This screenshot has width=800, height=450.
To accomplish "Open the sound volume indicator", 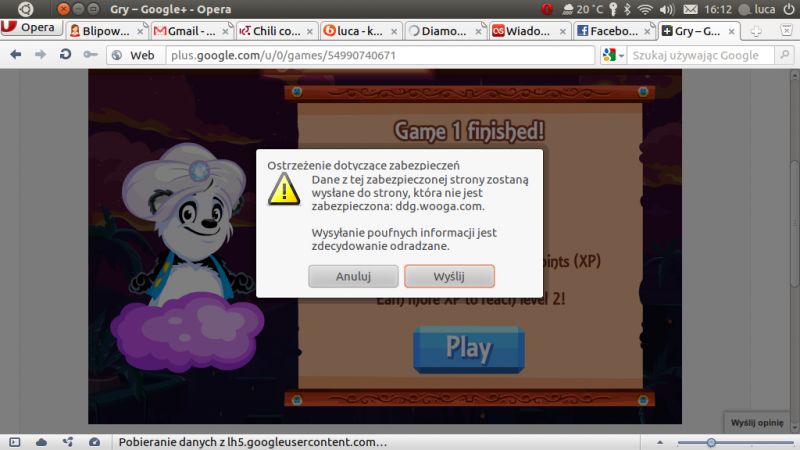I will coord(666,9).
